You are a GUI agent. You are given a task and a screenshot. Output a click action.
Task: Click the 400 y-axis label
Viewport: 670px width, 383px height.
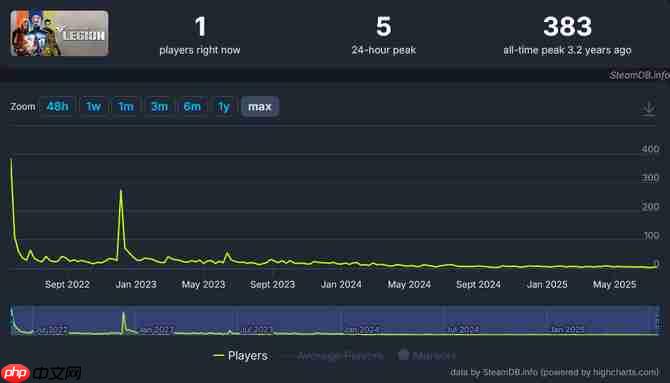click(650, 149)
